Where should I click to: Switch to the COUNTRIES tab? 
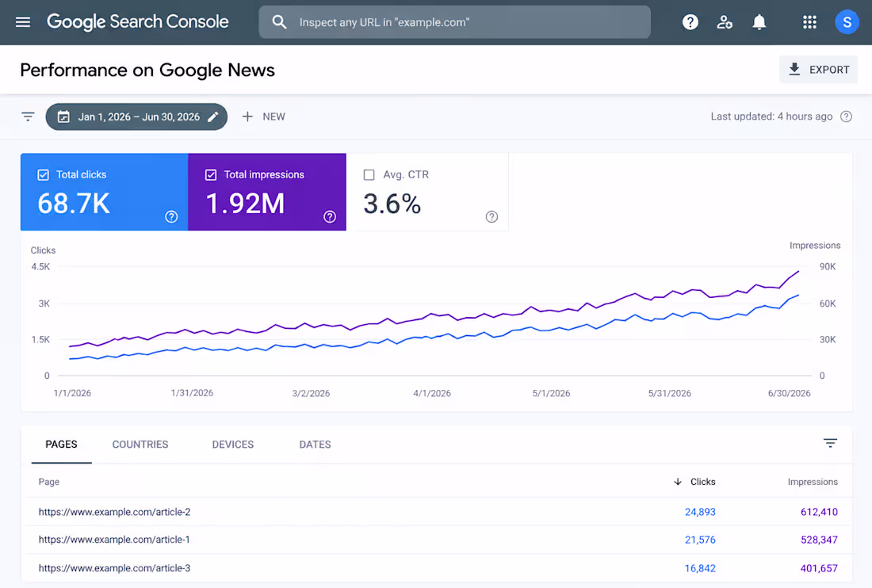click(x=140, y=445)
